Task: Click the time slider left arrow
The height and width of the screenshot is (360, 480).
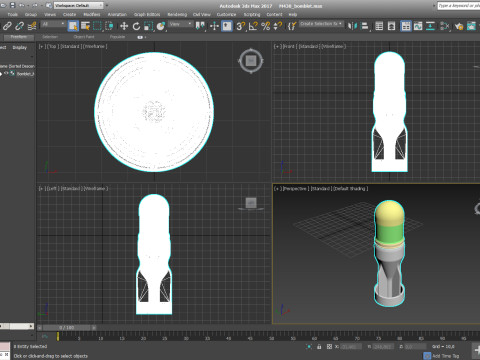Action: coord(40,328)
